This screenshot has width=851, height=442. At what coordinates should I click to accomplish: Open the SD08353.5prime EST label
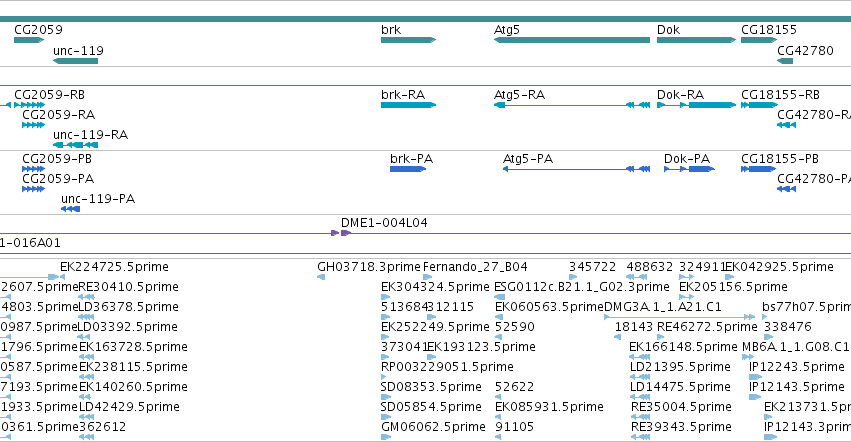click(431, 387)
